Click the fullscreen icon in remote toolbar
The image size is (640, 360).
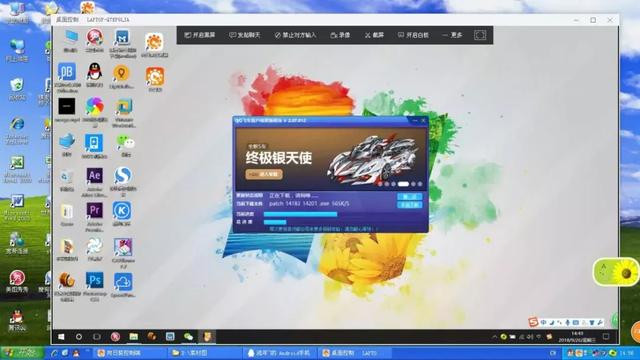coord(480,35)
